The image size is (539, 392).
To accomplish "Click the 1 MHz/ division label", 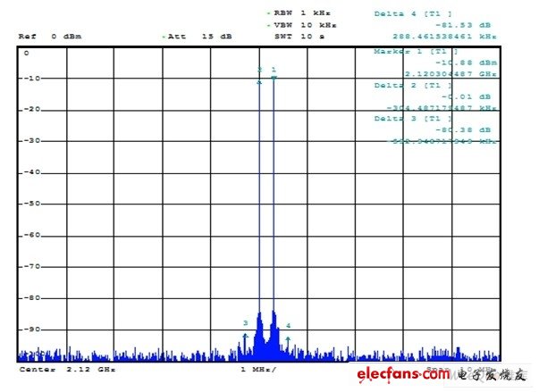I will 258,369.
